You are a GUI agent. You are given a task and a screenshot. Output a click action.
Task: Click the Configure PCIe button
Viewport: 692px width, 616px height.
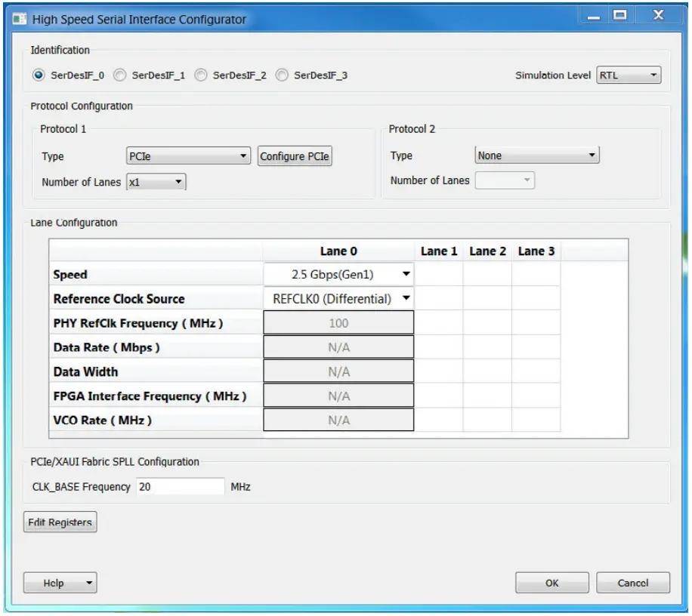point(295,156)
